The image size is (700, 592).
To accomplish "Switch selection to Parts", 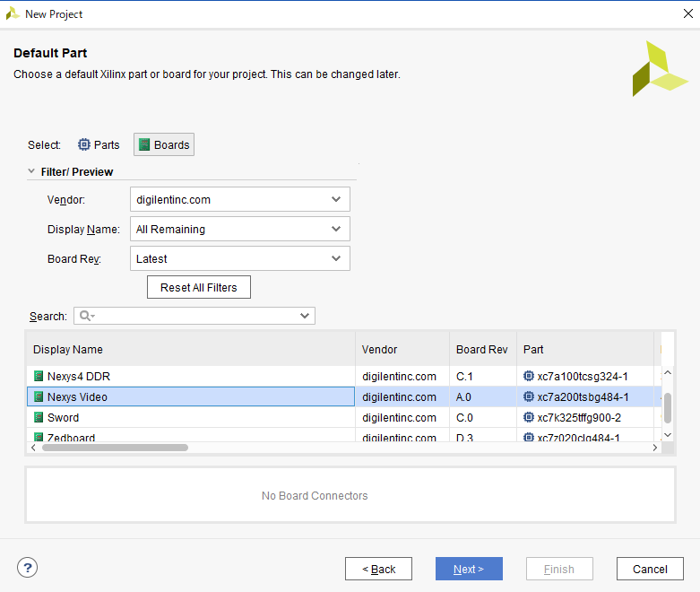I will [99, 144].
